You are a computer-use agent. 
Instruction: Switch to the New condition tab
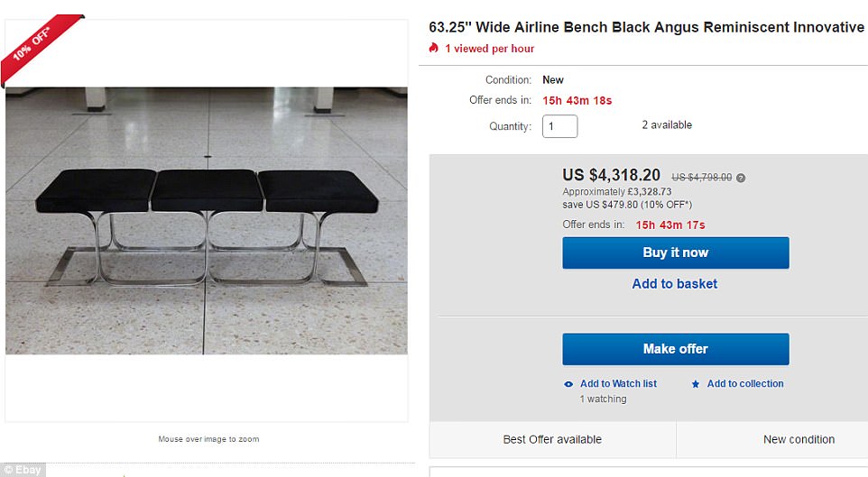(799, 439)
